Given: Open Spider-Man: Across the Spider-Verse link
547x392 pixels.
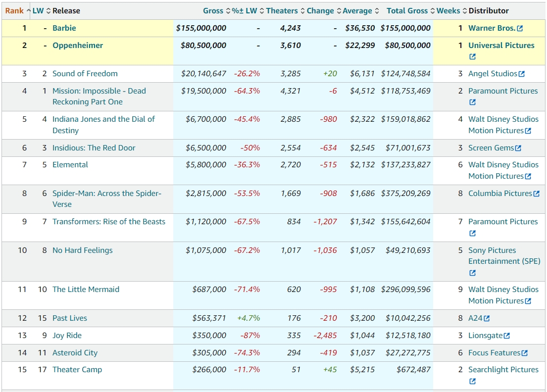Looking at the screenshot, I should [107, 199].
